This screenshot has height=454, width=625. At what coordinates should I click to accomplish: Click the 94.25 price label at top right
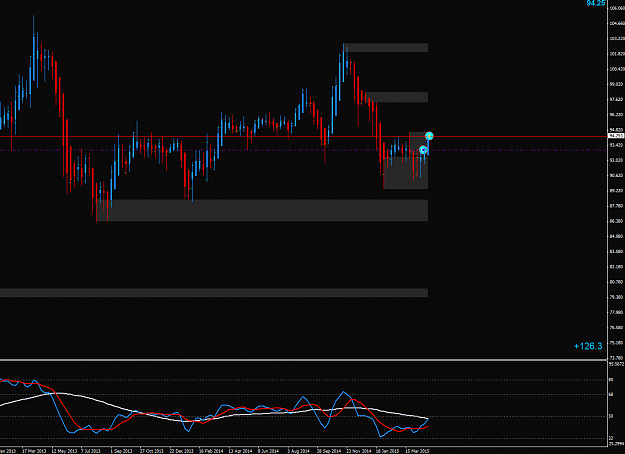point(596,3)
